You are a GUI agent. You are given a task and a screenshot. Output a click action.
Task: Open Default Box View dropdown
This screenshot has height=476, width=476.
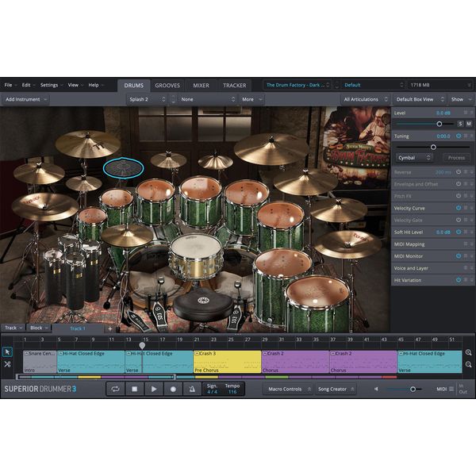420,99
